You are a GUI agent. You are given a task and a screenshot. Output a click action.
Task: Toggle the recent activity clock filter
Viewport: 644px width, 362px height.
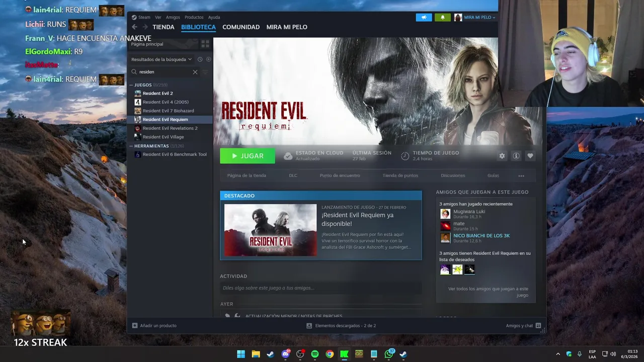pyautogui.click(x=200, y=59)
